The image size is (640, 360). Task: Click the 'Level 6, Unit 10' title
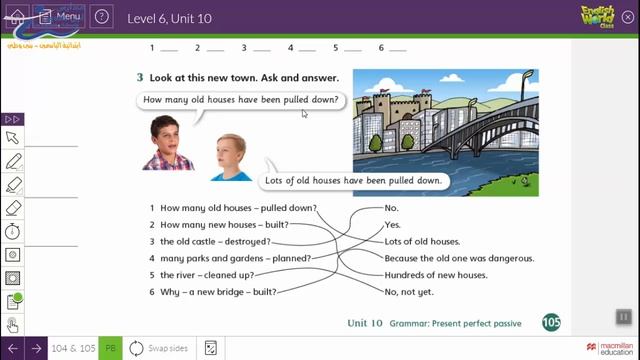(x=169, y=19)
